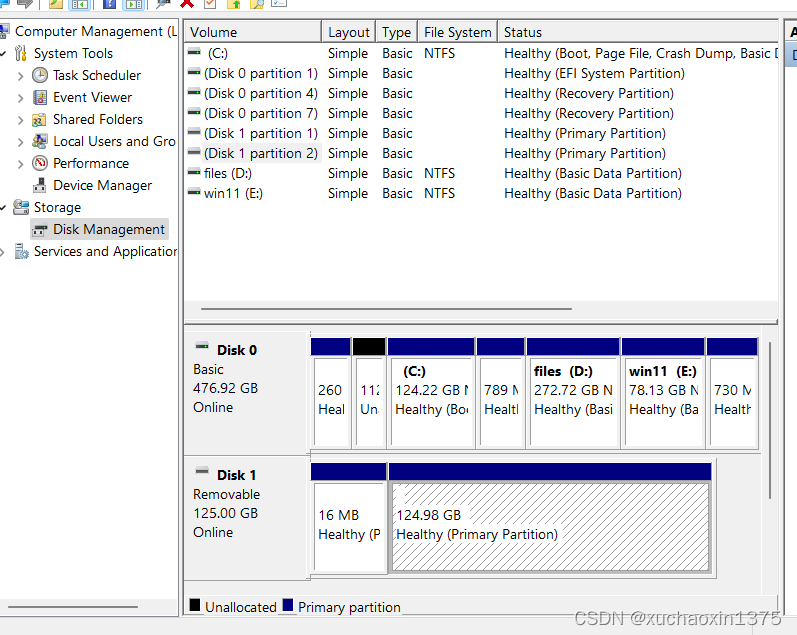The height and width of the screenshot is (635, 797).
Task: Click the red X toolbar icon
Action: (187, 3)
